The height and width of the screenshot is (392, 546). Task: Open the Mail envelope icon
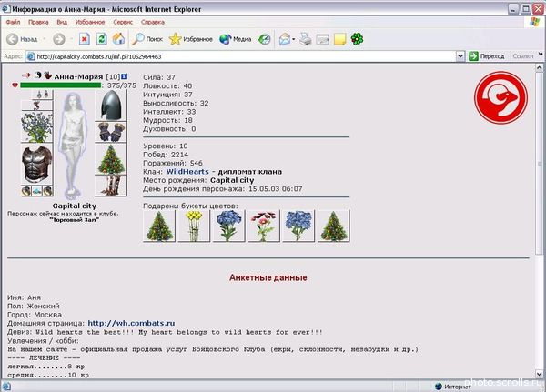pyautogui.click(x=285, y=39)
